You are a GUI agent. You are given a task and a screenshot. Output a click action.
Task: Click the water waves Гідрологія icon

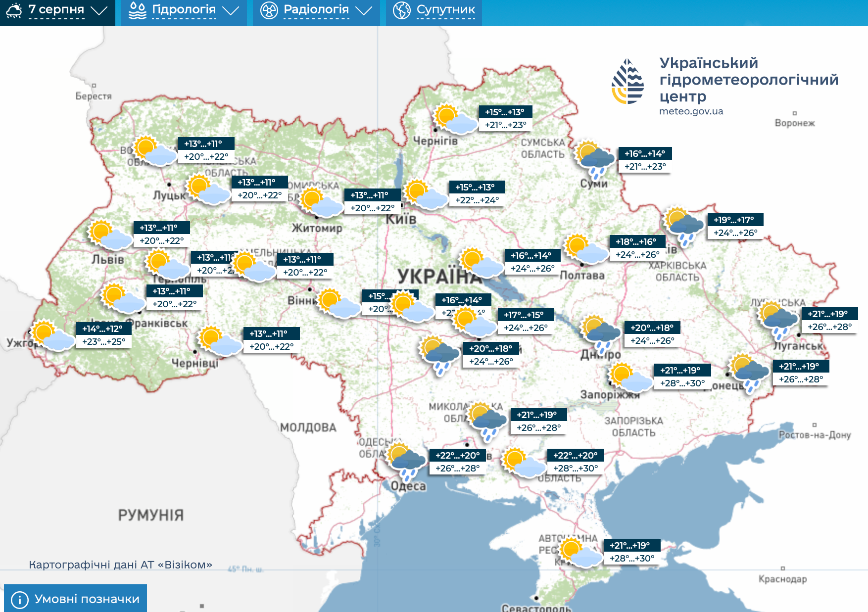[137, 10]
